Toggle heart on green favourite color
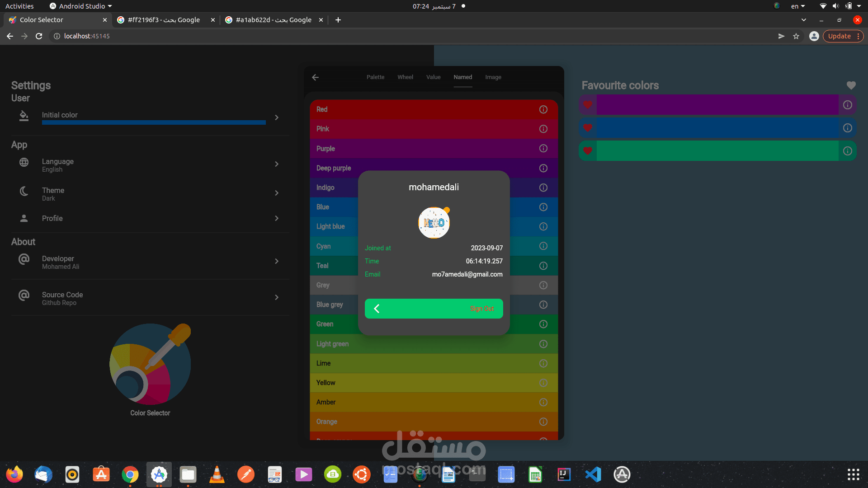 588,151
